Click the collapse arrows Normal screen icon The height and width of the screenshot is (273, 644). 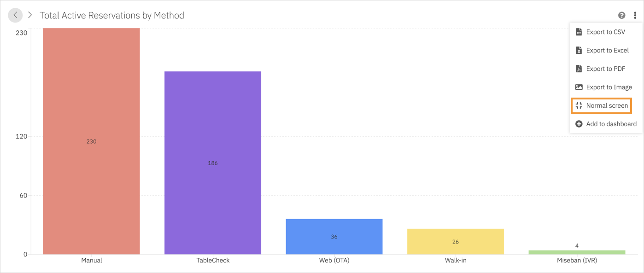[579, 105]
